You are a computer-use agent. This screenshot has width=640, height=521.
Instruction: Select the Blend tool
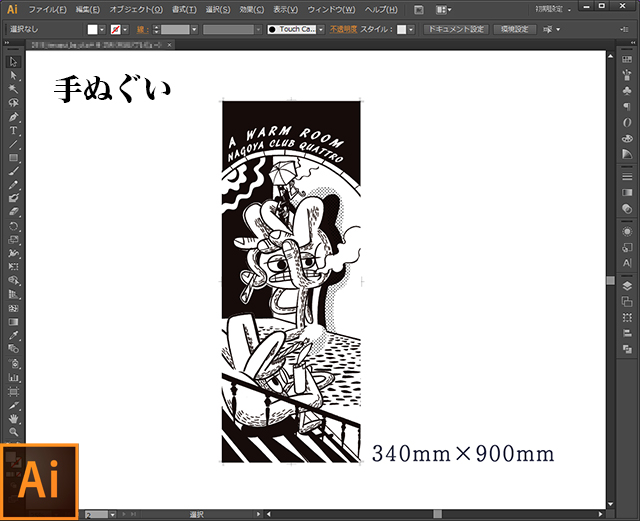(x=13, y=349)
